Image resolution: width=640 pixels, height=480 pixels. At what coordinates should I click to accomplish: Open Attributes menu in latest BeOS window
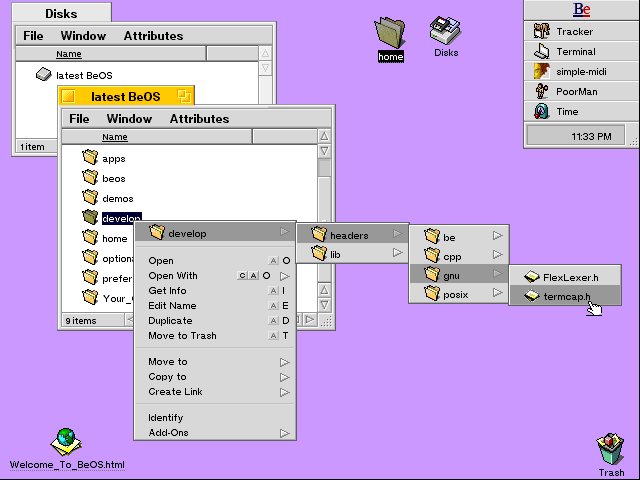(199, 119)
